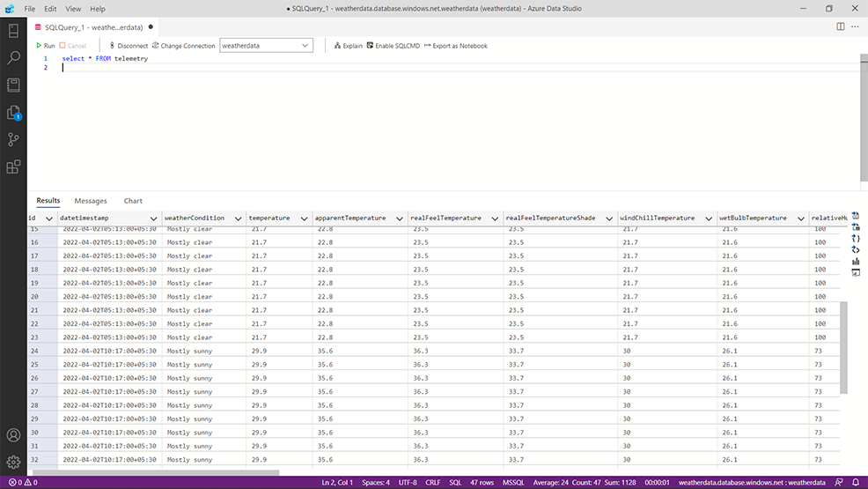
Task: Click the Visualizer icon below chart icon
Action: coord(856,272)
